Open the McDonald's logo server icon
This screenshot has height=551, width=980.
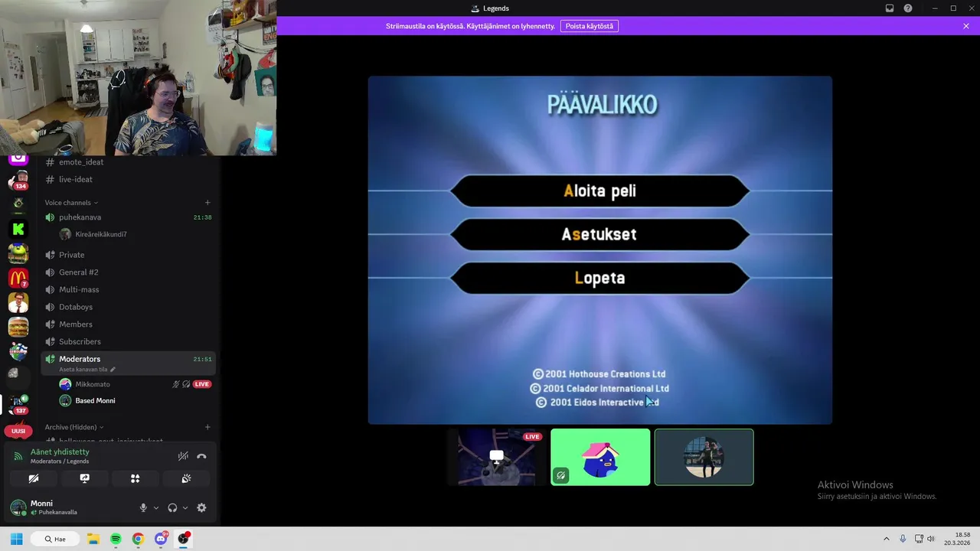[x=18, y=278]
